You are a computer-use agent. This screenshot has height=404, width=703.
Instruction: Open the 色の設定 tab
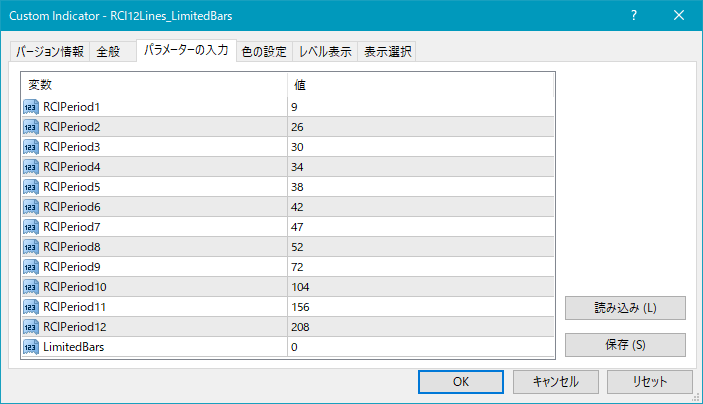[264, 52]
